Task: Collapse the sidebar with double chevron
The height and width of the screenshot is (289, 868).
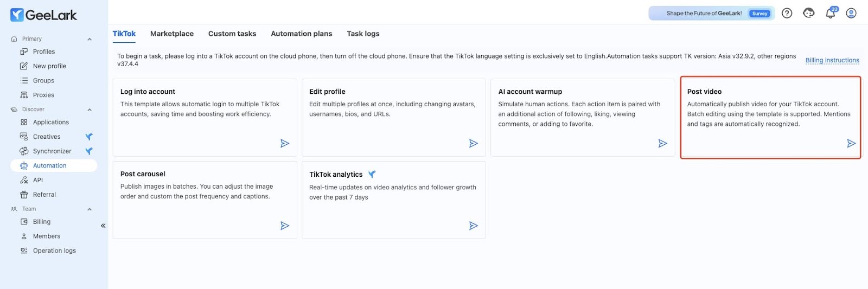Action: tap(103, 226)
